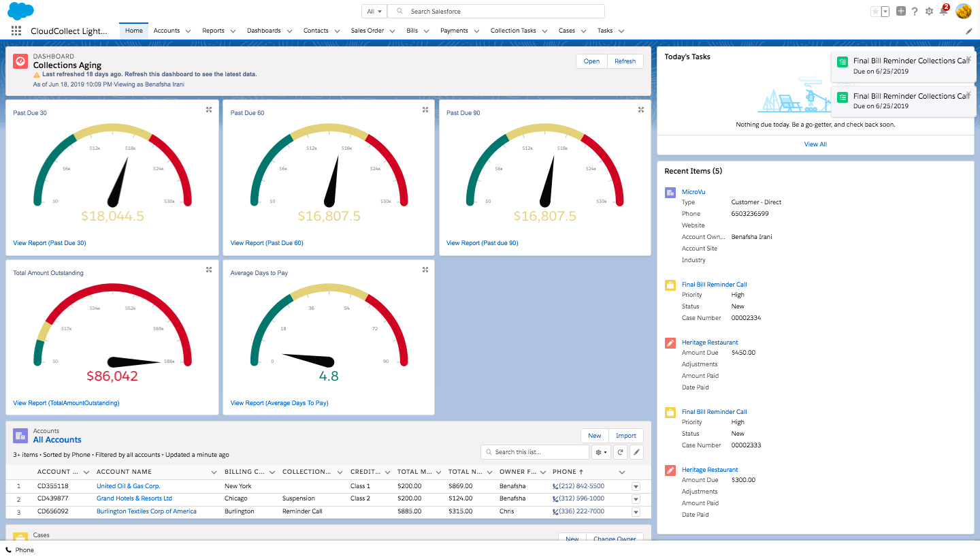Image resolution: width=980 pixels, height=559 pixels.
Task: Open the Phone column dropdown
Action: 622,472
